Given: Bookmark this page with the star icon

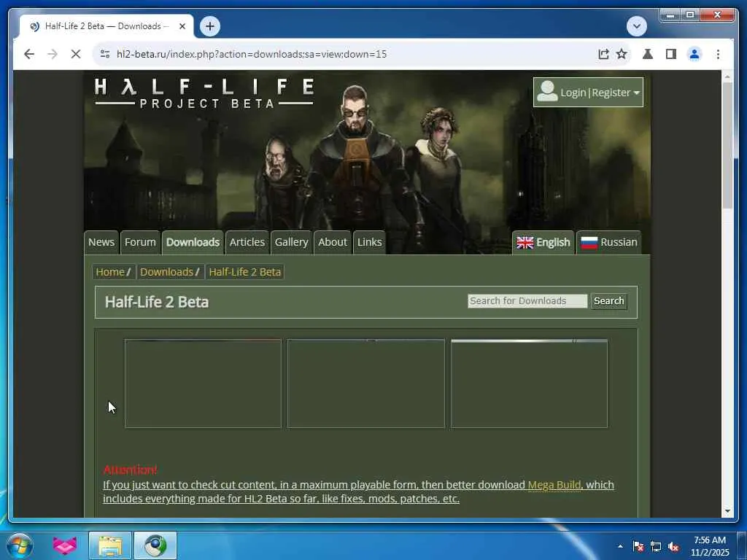Looking at the screenshot, I should point(622,54).
